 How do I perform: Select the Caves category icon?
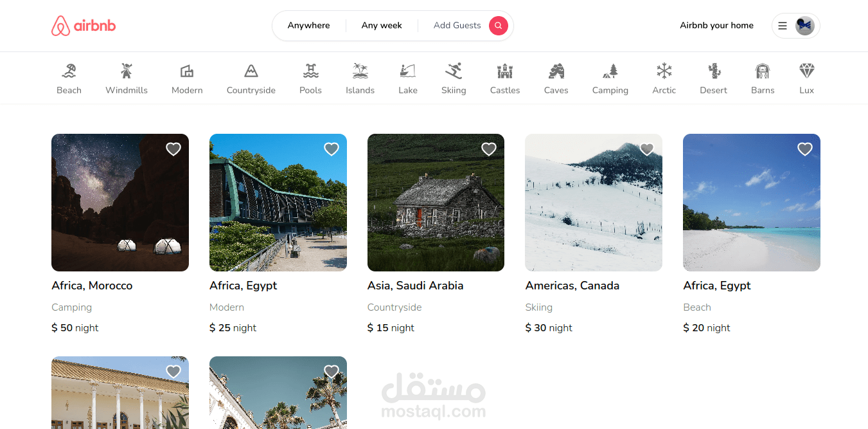[556, 71]
